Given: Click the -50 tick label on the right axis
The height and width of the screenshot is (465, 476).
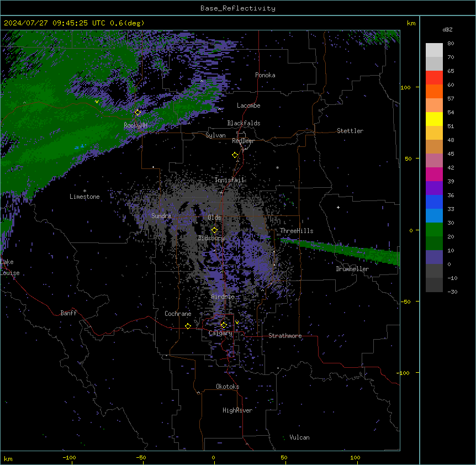Looking at the screenshot, I should click(405, 302).
